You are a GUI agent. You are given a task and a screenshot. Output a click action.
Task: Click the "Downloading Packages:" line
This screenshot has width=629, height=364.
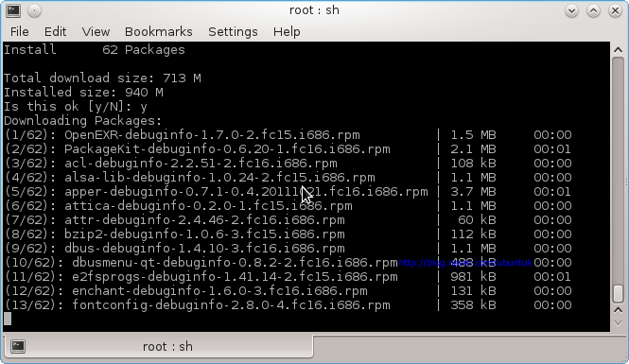pyautogui.click(x=83, y=121)
